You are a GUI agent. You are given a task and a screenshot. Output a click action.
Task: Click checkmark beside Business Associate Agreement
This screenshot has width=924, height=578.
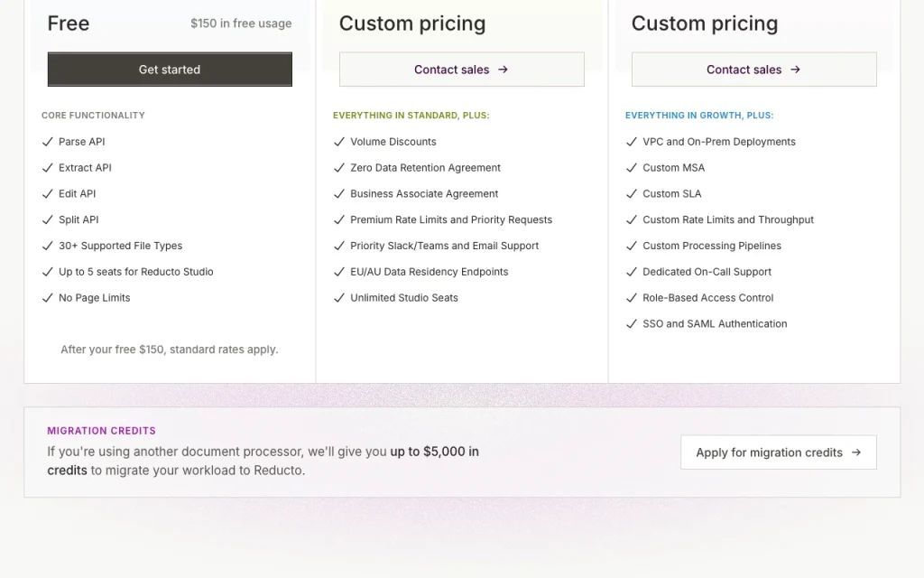point(339,193)
